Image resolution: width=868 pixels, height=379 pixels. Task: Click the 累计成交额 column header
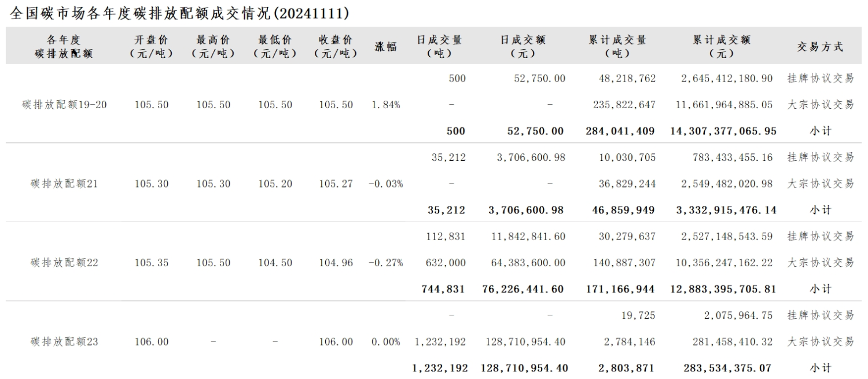[x=721, y=46]
